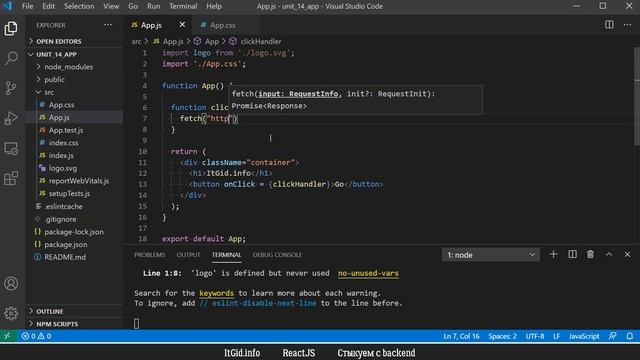Open Run and Debug view
The height and width of the screenshot is (360, 640).
[x=11, y=118]
